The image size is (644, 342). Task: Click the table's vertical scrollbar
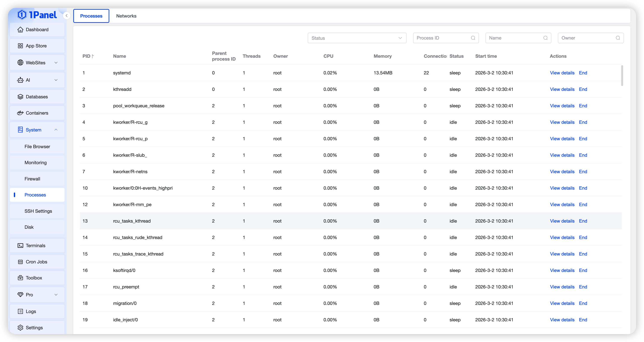click(622, 76)
